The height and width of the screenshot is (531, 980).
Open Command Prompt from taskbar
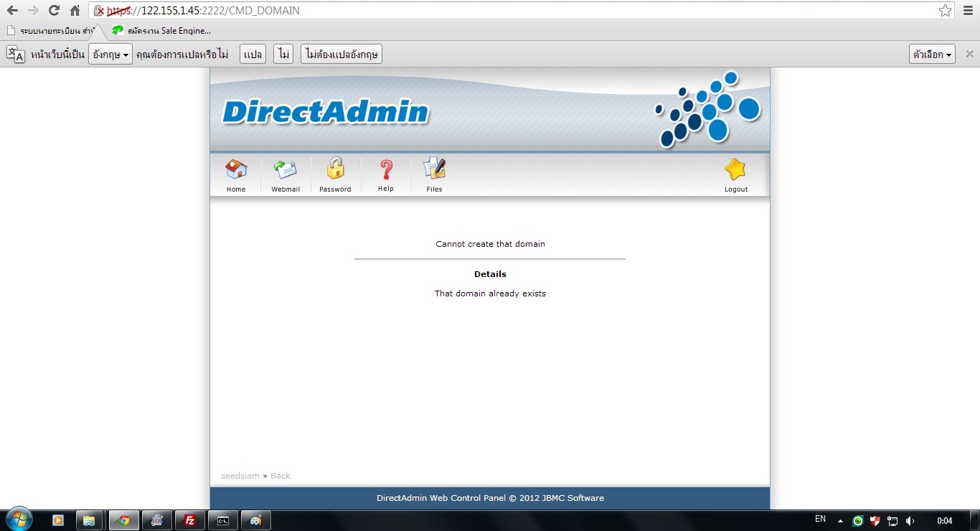click(223, 520)
